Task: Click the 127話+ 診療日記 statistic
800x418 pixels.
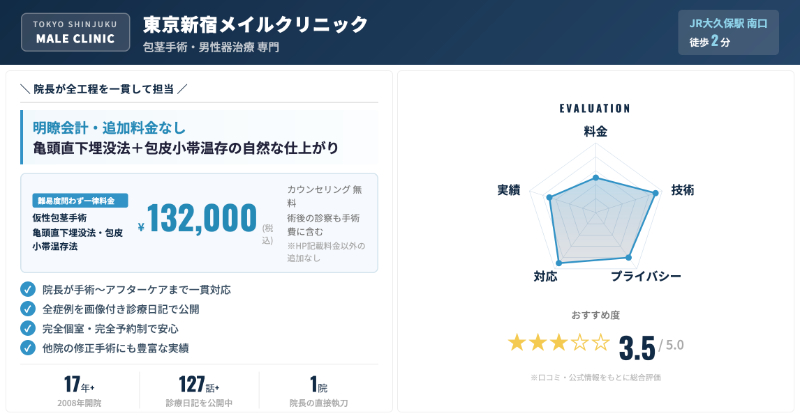Action: click(x=198, y=391)
